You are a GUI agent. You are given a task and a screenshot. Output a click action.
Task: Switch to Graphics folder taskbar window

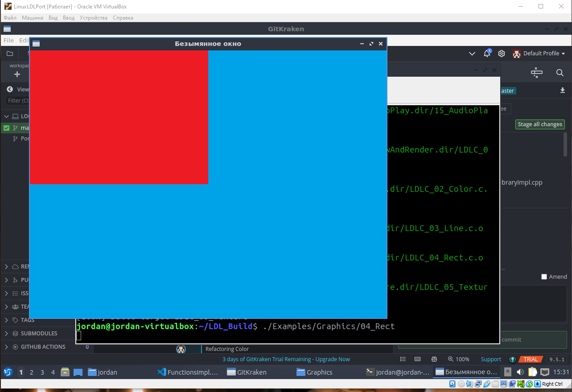pos(315,372)
